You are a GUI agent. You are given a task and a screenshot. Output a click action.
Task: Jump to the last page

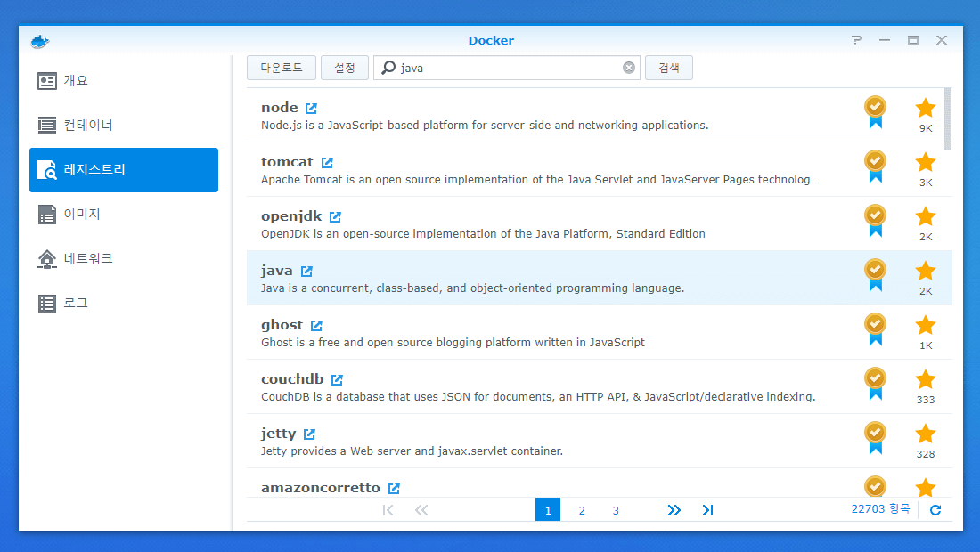707,510
